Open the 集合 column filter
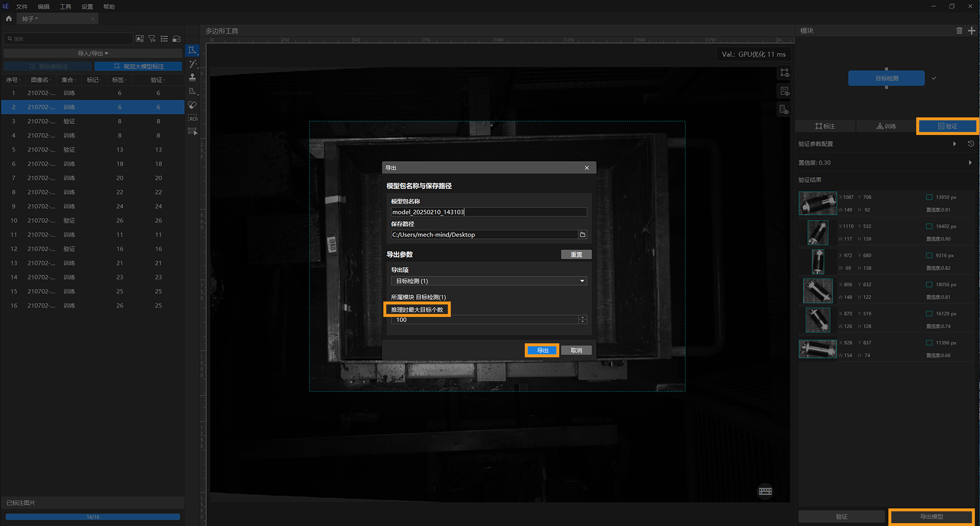 pyautogui.click(x=69, y=80)
